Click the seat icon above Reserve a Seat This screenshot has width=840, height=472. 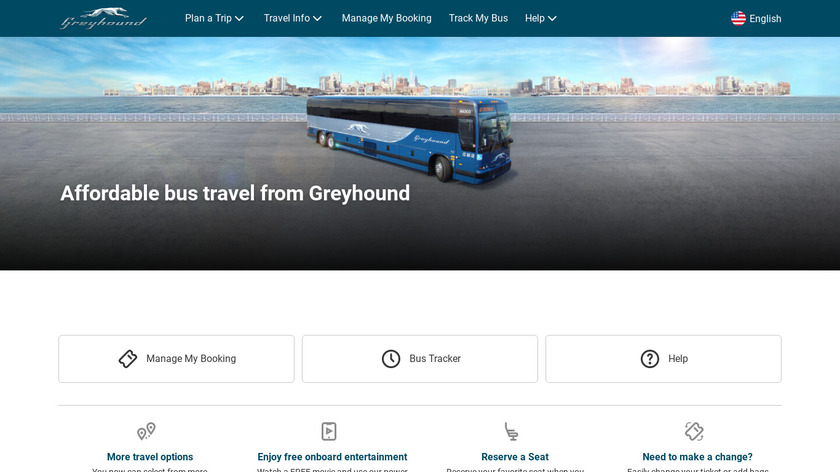coord(511,431)
